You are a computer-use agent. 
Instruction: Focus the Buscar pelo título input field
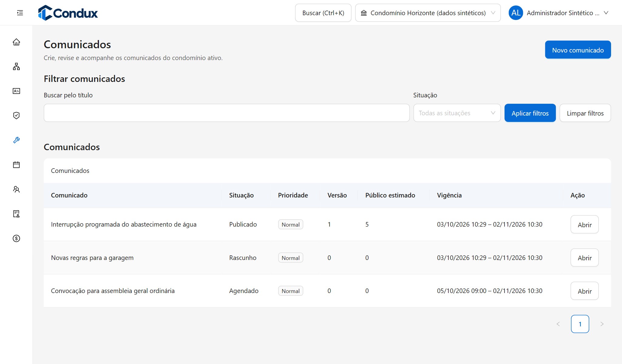click(x=226, y=113)
